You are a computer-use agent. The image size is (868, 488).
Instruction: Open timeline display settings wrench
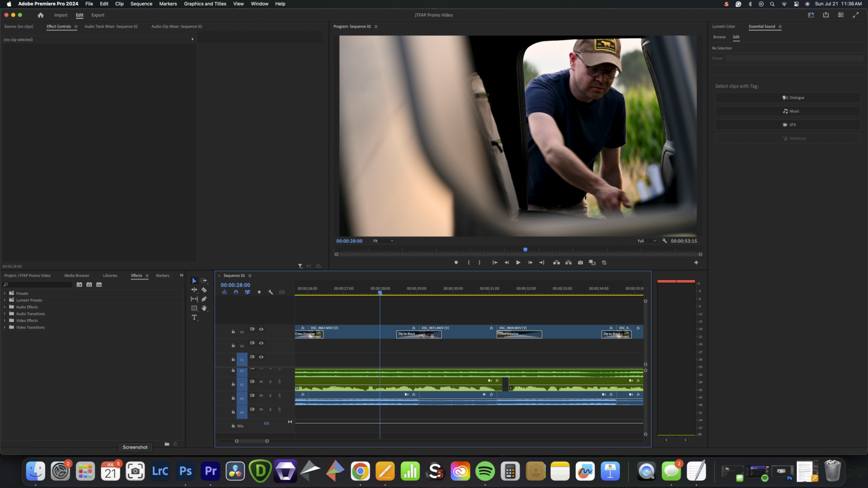click(270, 292)
